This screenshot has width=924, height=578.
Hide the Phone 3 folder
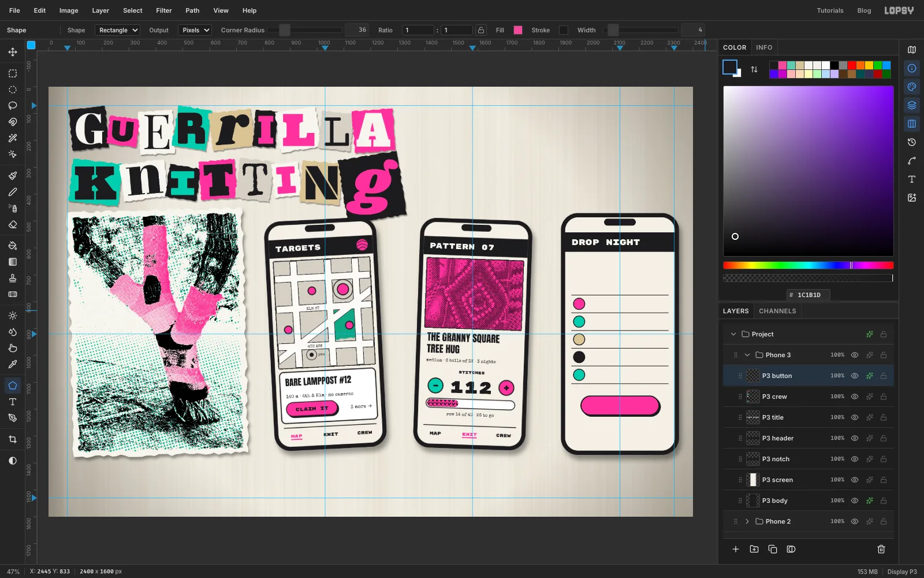click(x=855, y=355)
